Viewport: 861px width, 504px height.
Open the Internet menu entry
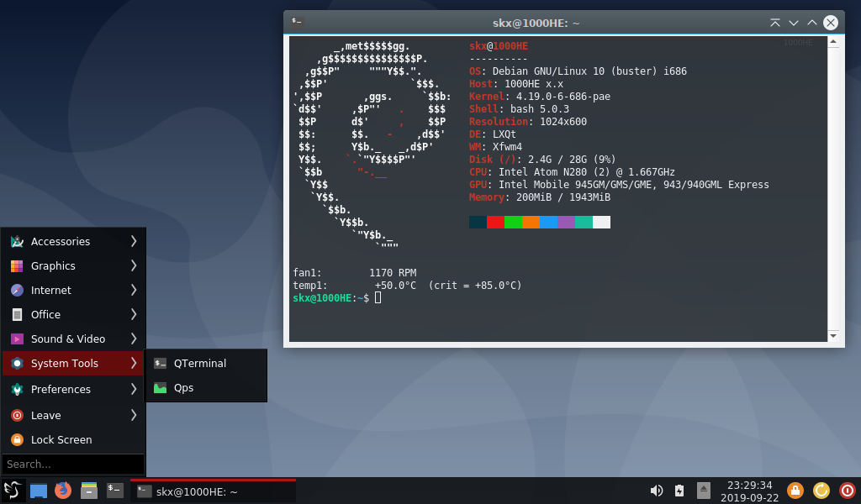click(x=73, y=290)
